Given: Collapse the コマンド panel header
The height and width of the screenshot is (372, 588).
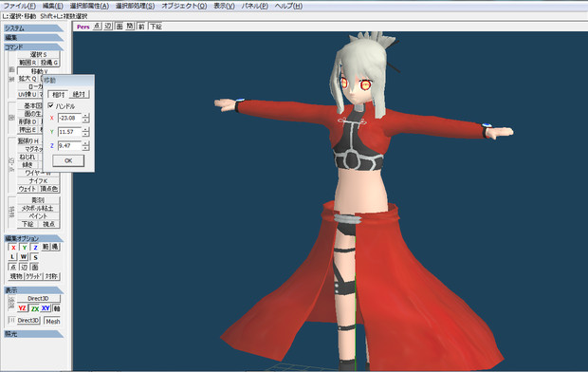Looking at the screenshot, I should pyautogui.click(x=34, y=46).
